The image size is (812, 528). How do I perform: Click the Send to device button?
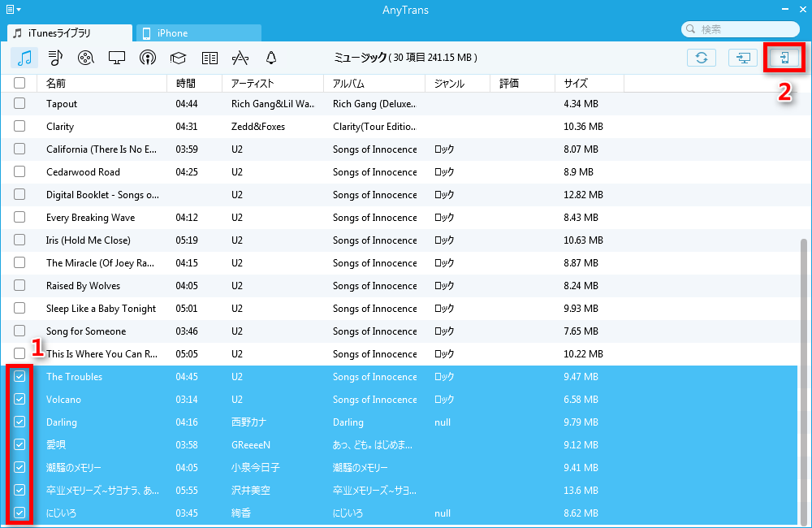tap(784, 58)
